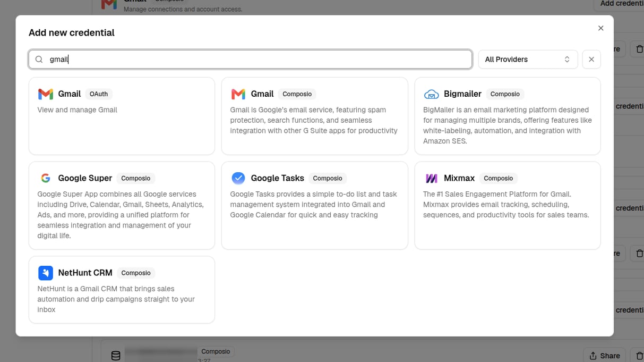Click the Gmail logo on the OAuth card
This screenshot has height=362, width=644.
pos(46,94)
